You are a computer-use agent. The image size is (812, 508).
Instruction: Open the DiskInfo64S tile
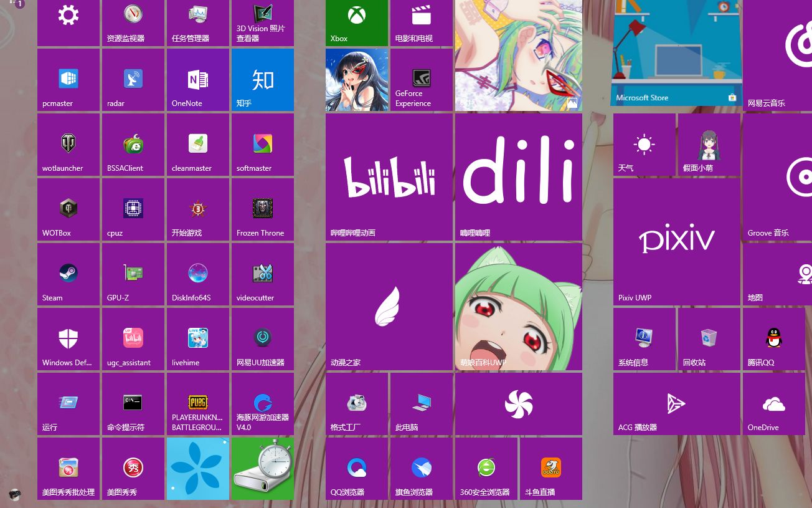(x=198, y=274)
